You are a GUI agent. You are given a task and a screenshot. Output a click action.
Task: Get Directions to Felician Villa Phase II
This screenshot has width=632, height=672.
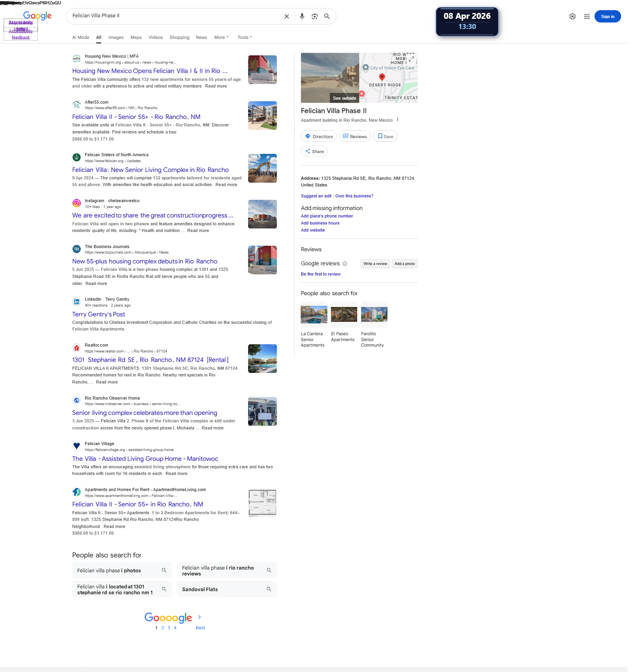point(319,136)
